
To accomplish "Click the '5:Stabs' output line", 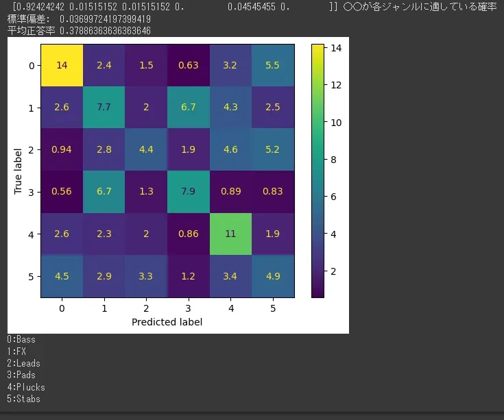I will click(x=24, y=399).
